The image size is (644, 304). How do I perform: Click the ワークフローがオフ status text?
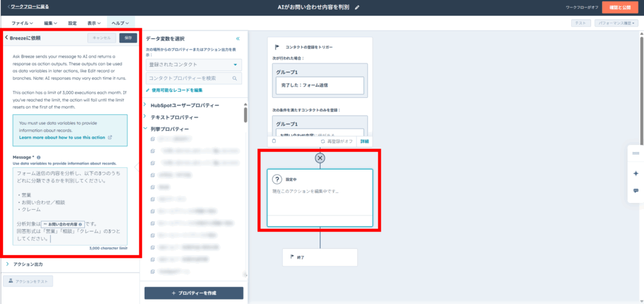click(x=583, y=8)
